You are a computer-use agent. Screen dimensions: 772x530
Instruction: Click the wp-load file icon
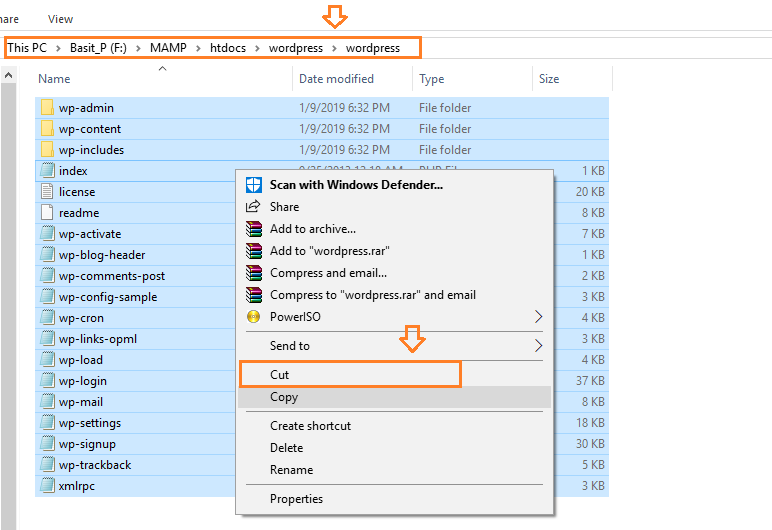coord(47,360)
